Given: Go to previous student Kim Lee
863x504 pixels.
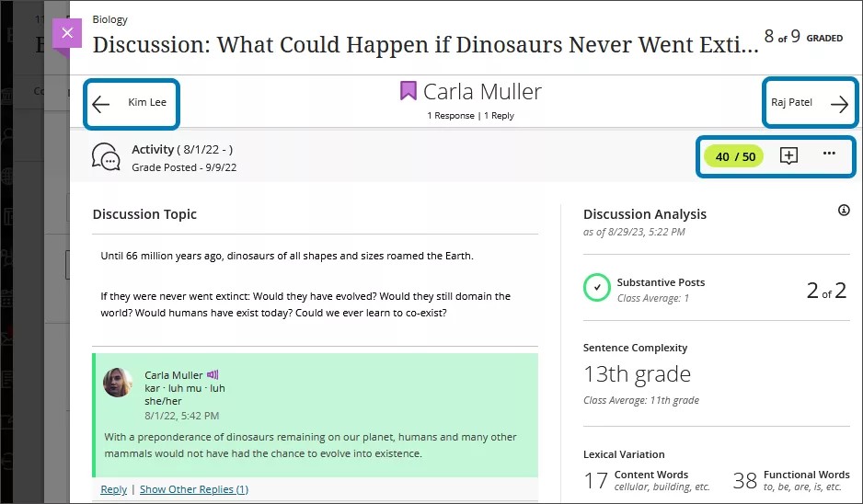Looking at the screenshot, I should [101, 104].
